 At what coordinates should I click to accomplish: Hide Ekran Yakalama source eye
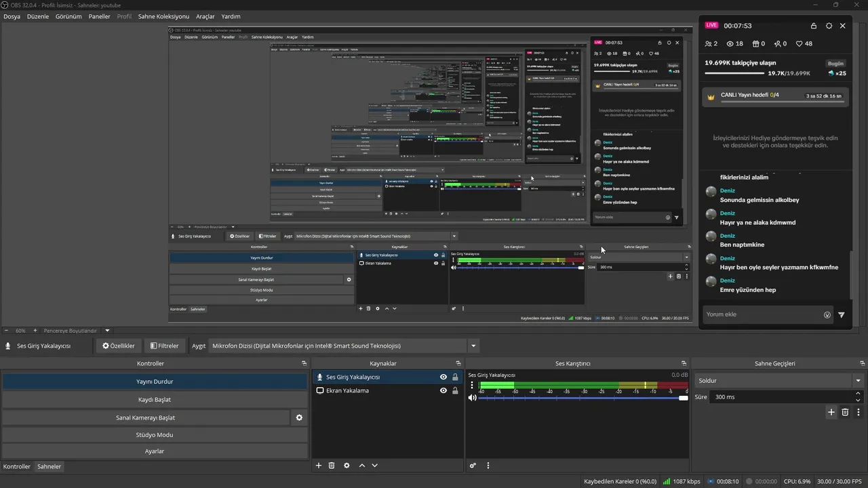(443, 390)
